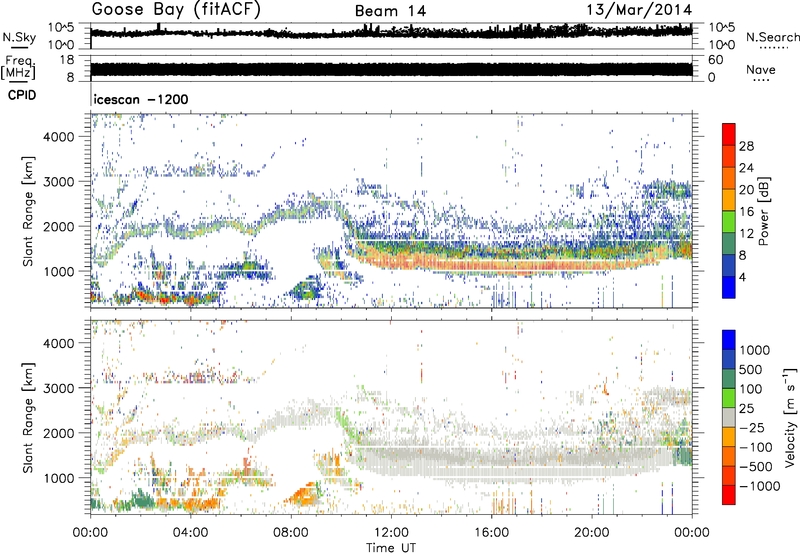Click the 20:00 time axis tick label
The height and width of the screenshot is (554, 800).
point(592,533)
